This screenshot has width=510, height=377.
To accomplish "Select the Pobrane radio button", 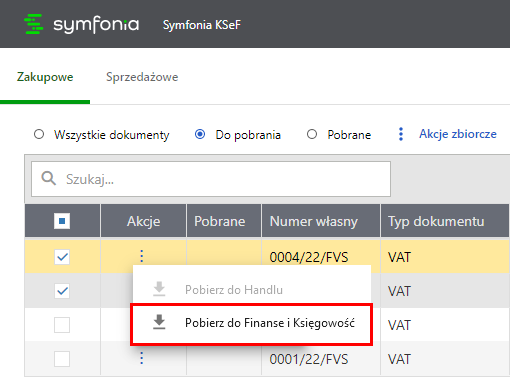I will (312, 134).
